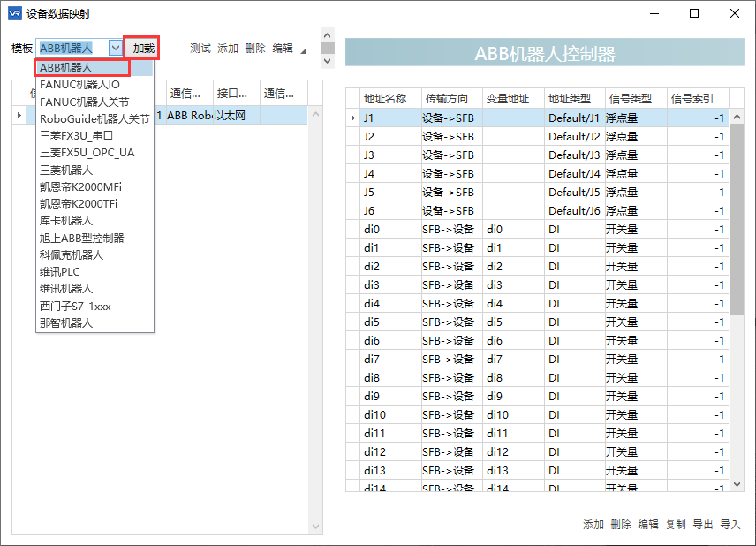756x546 pixels.
Task: Open the 模板 template dropdown arrow
Action: click(115, 48)
